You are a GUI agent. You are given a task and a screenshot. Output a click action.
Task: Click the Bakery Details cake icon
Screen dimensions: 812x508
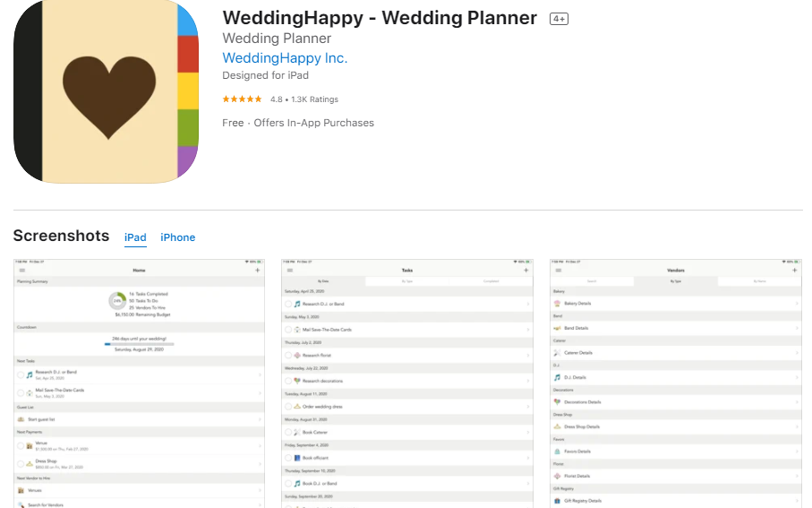tap(557, 303)
